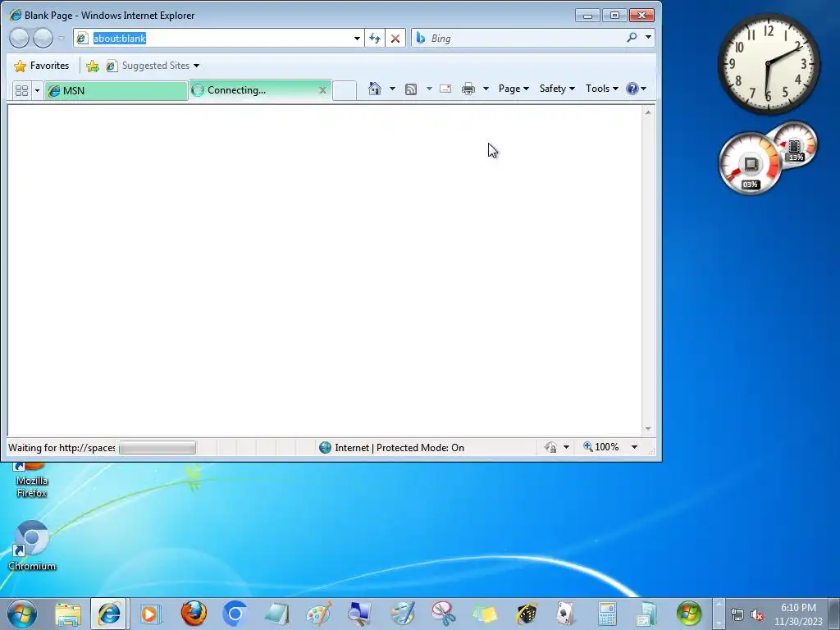Viewport: 840px width, 630px height.
Task: Click the CPU meter desktop gadget
Action: [x=751, y=163]
